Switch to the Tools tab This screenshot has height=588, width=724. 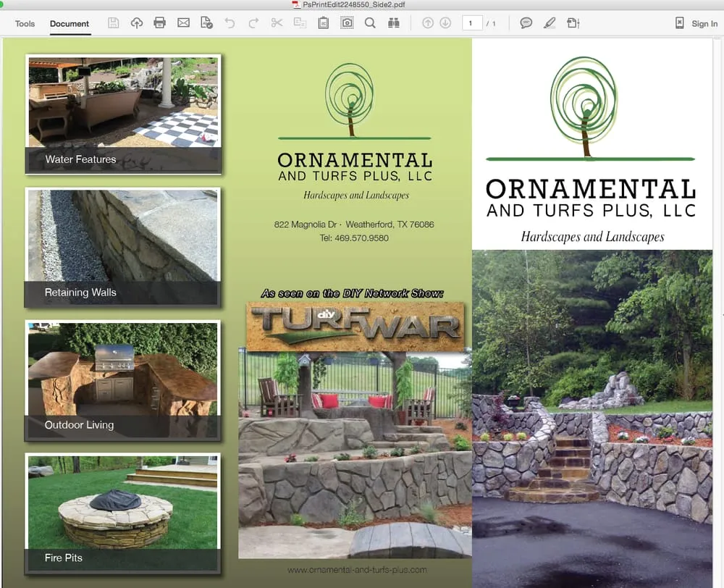[25, 23]
